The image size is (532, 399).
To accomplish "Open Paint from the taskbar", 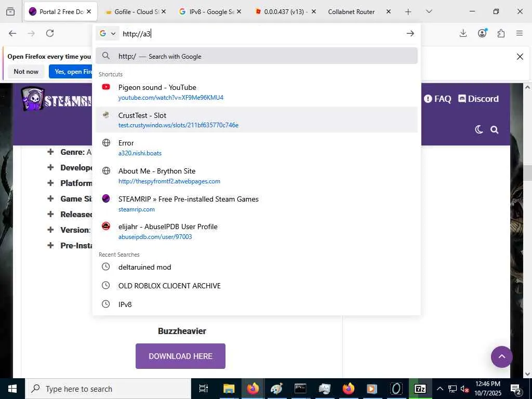I will (276, 389).
